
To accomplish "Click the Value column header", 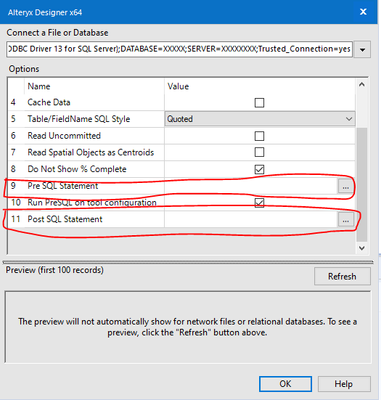I will pyautogui.click(x=178, y=86).
